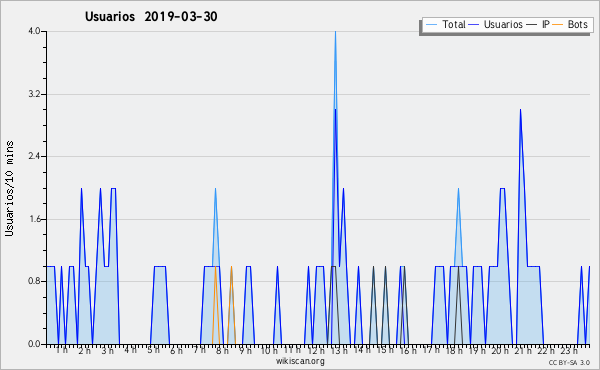The width and height of the screenshot is (600, 370).
Task: Click the '2 h' x-axis label
Action: (85, 350)
